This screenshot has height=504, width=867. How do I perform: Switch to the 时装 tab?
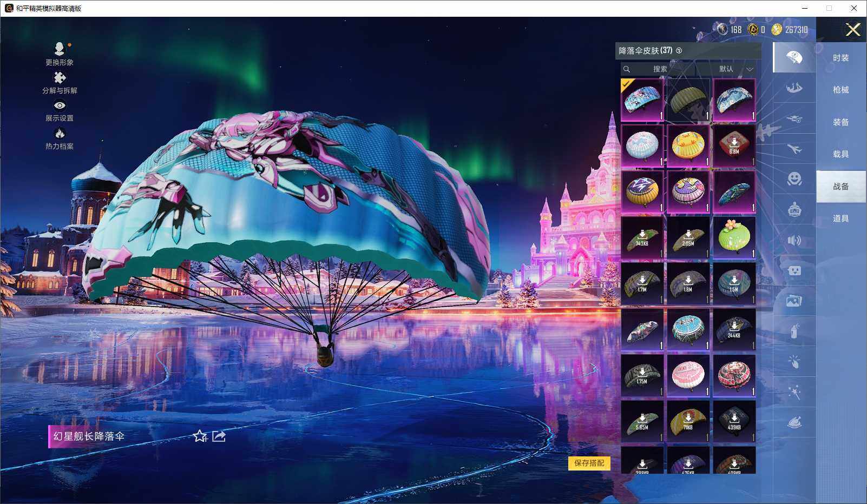(840, 58)
